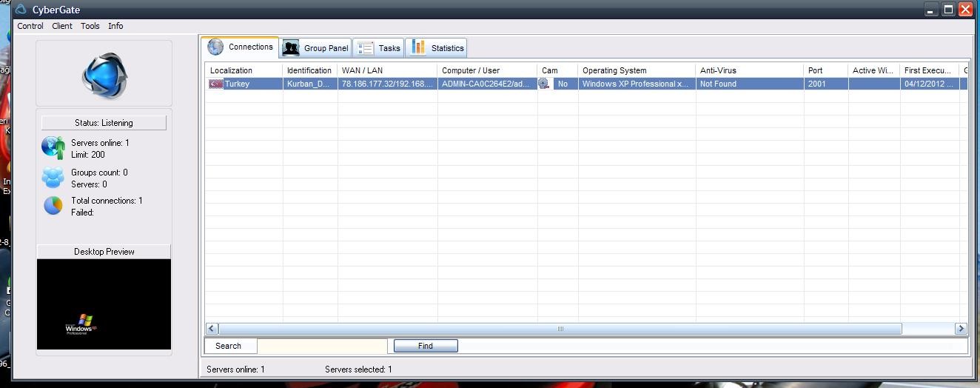Click the 78.186.177.32 WAN/LAN cell
The image size is (980, 388).
coord(387,84)
